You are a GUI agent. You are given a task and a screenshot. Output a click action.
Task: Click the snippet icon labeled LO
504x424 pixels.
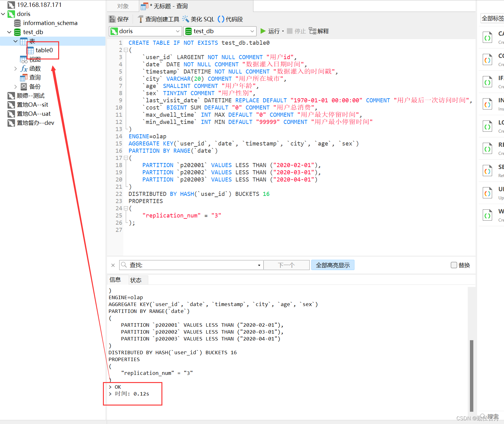click(x=487, y=127)
